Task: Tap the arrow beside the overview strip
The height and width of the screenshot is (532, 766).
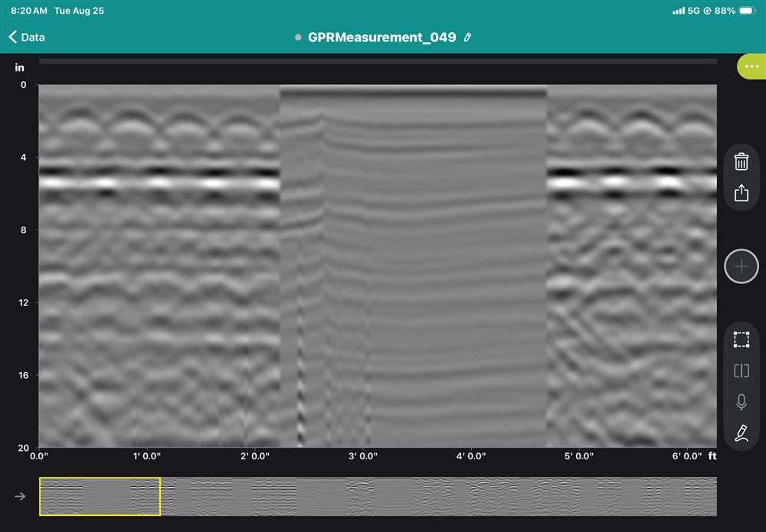Action: pyautogui.click(x=20, y=496)
